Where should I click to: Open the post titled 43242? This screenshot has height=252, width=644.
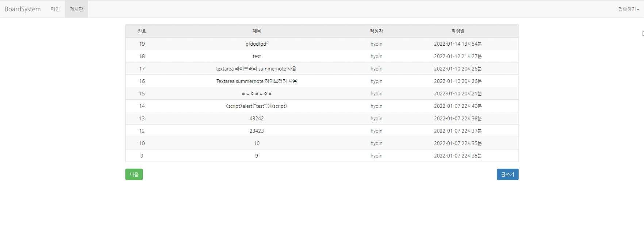coord(257,118)
